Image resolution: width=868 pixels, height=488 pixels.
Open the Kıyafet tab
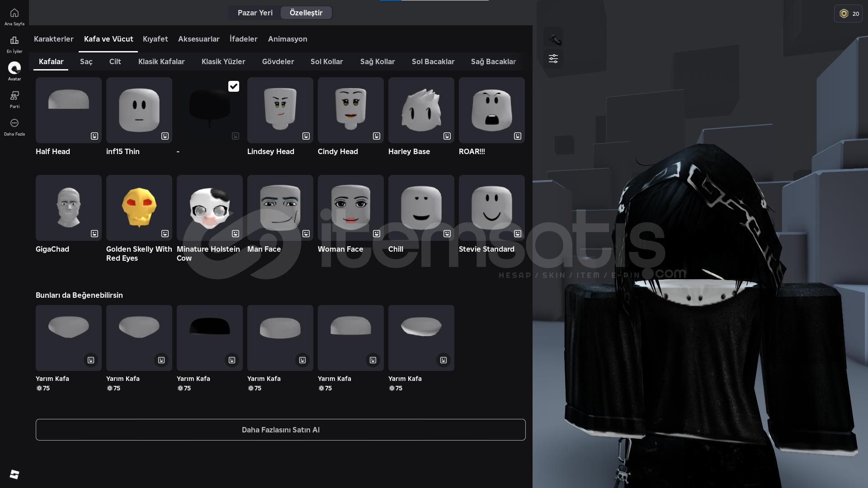[x=156, y=39]
